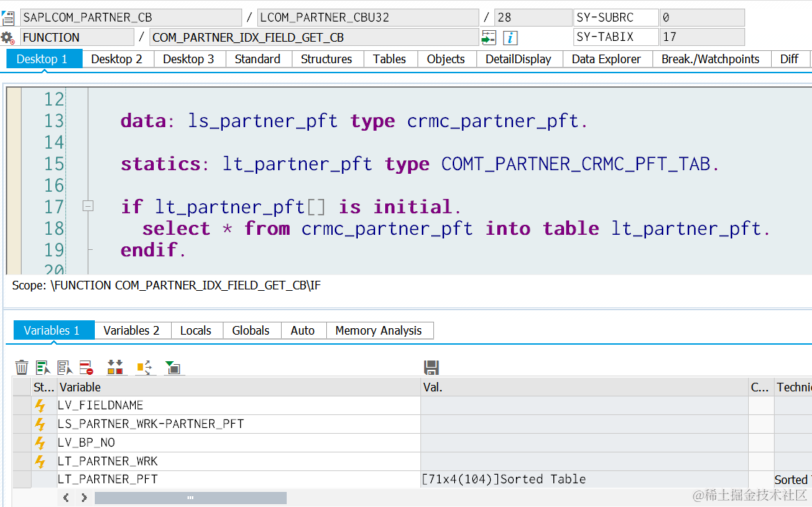Click the green select-all rows icon
This screenshot has height=507, width=812.
point(42,367)
